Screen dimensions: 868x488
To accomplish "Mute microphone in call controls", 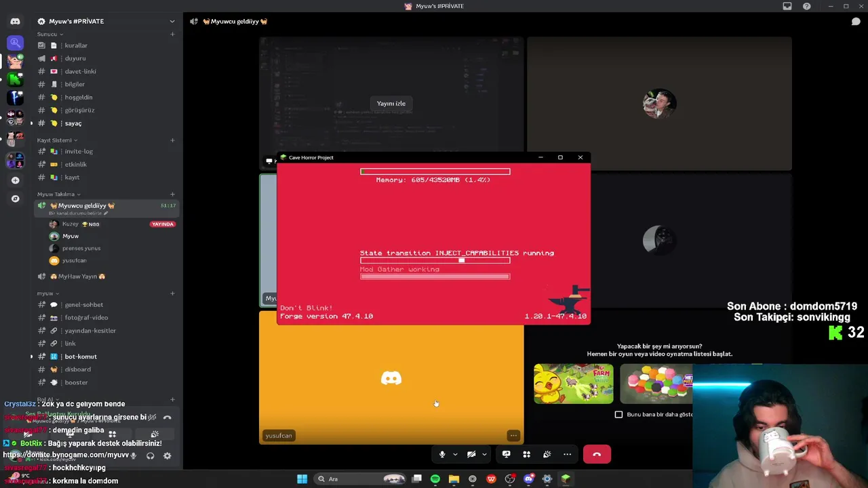I will [442, 454].
